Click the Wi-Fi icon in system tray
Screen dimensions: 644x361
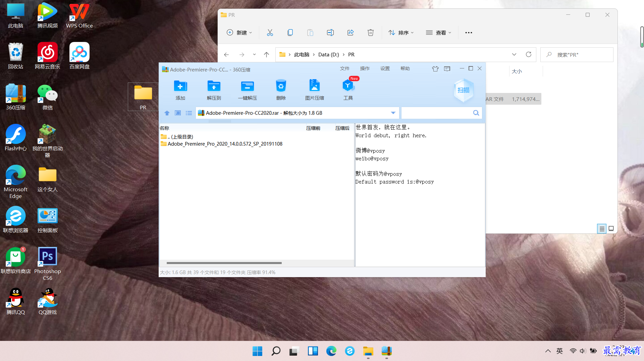pyautogui.click(x=573, y=351)
